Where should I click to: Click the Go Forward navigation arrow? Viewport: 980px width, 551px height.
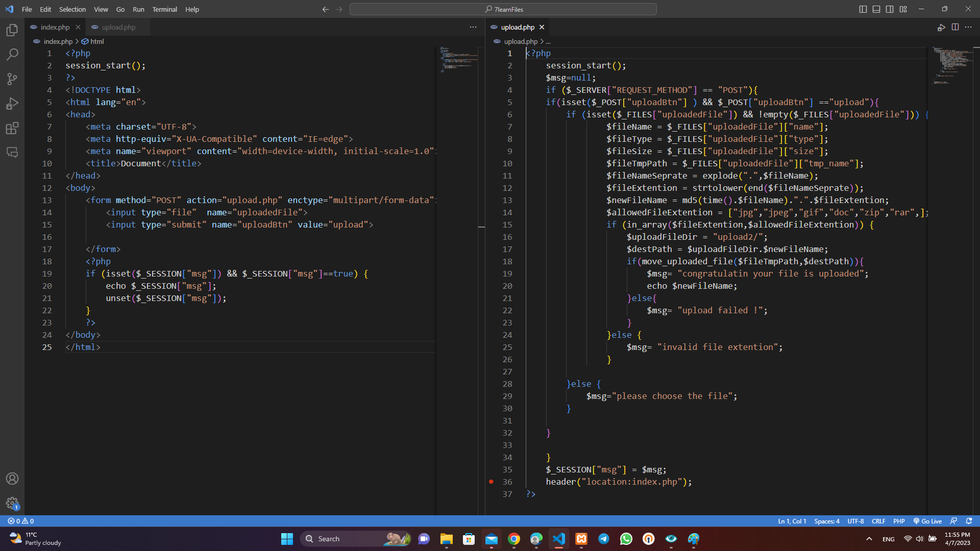click(x=339, y=9)
